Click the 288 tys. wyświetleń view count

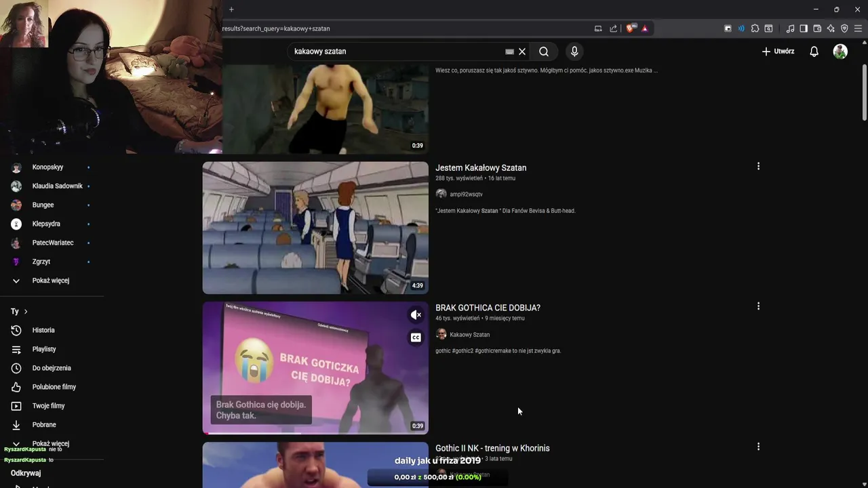[459, 178]
